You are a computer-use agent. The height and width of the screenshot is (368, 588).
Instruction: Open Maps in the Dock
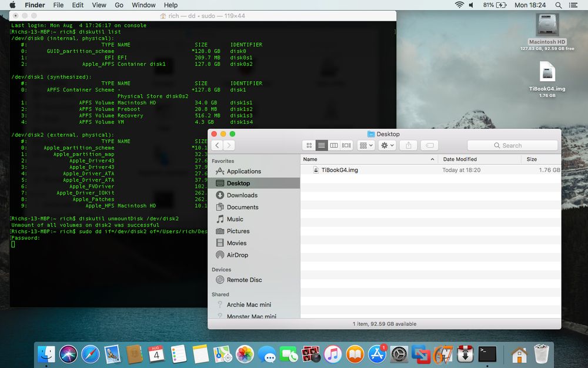223,354
